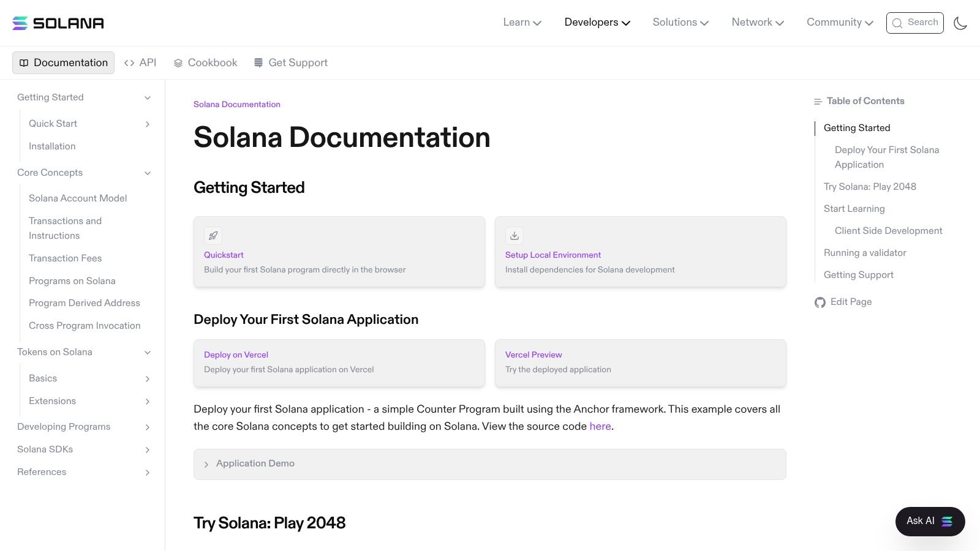Switch to the Cookbook tab
Image resolution: width=980 pixels, height=551 pixels.
tap(206, 63)
